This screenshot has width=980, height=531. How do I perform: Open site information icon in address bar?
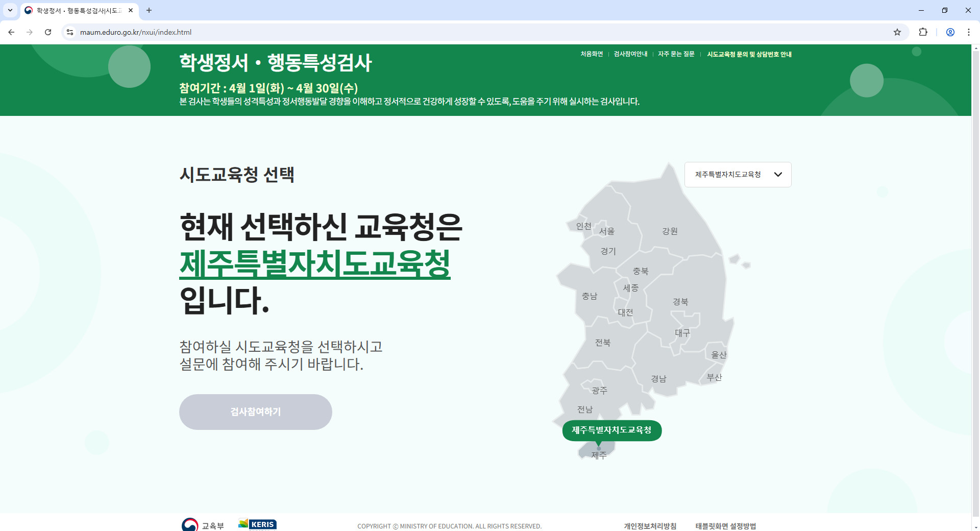pyautogui.click(x=70, y=32)
